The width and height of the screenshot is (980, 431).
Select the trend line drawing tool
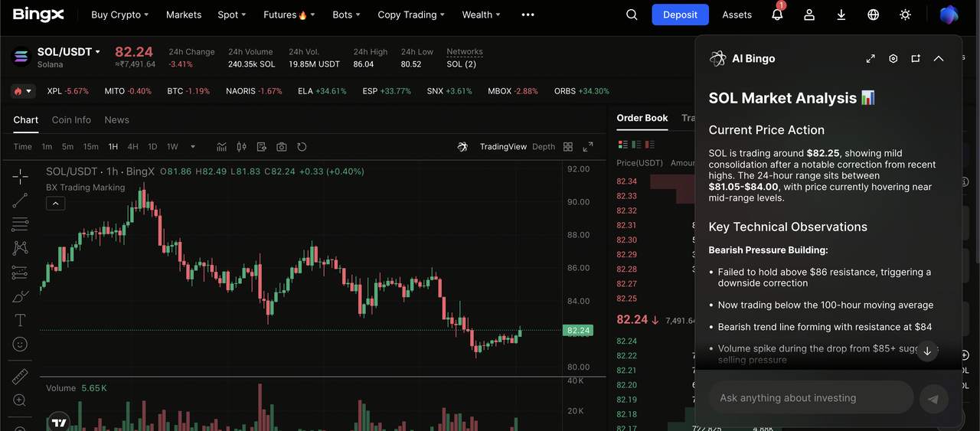coord(20,201)
